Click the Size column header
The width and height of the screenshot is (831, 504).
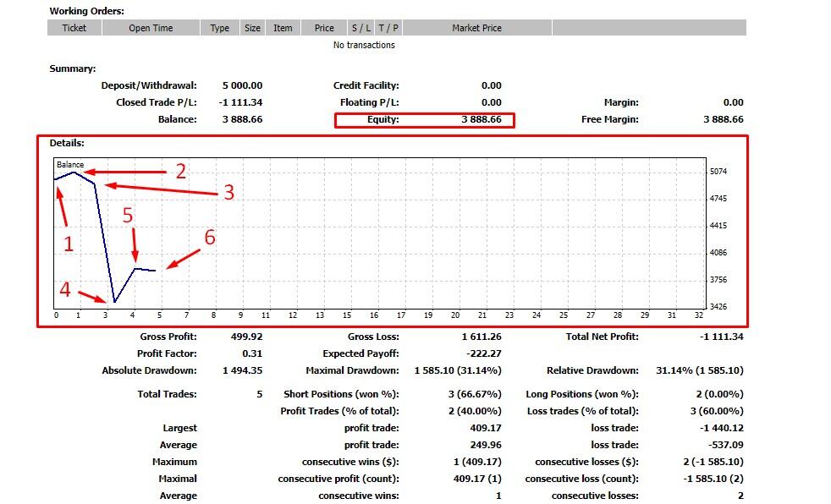(x=251, y=27)
